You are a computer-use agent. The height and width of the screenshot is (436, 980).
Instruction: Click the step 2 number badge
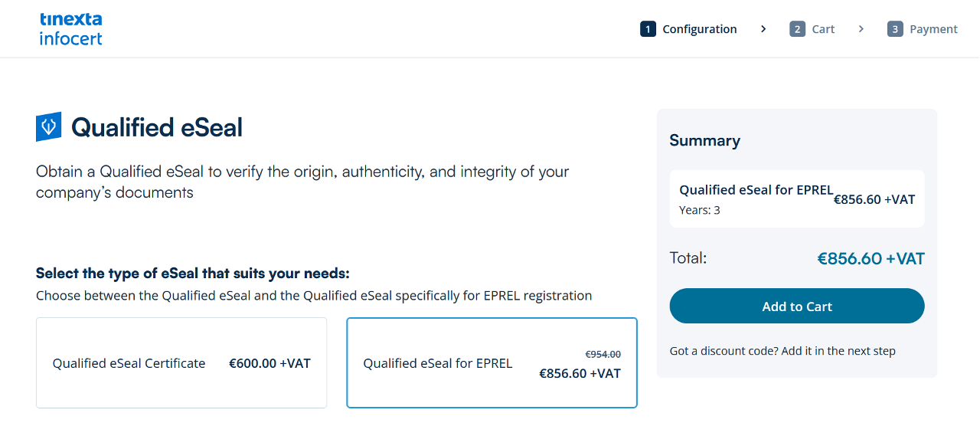pyautogui.click(x=797, y=29)
